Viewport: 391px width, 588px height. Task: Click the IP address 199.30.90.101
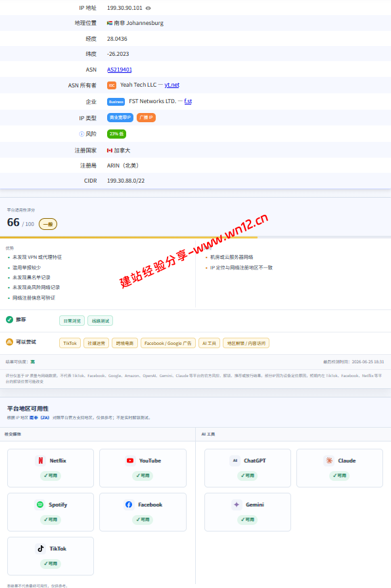125,8
